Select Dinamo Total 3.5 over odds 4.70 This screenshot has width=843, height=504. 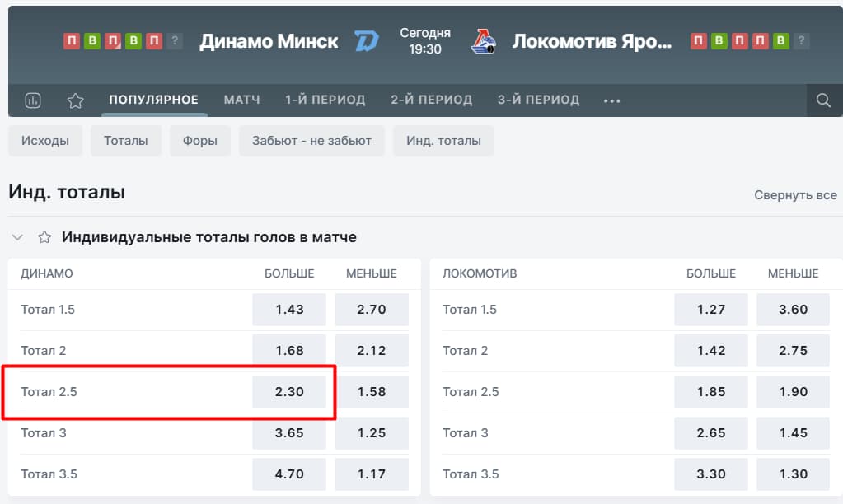click(x=289, y=474)
